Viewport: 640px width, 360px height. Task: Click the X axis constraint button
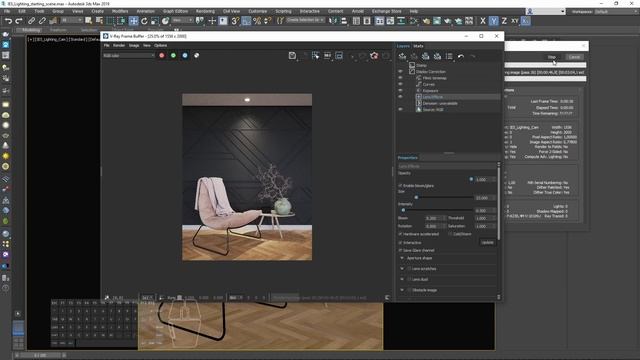click(483, 21)
